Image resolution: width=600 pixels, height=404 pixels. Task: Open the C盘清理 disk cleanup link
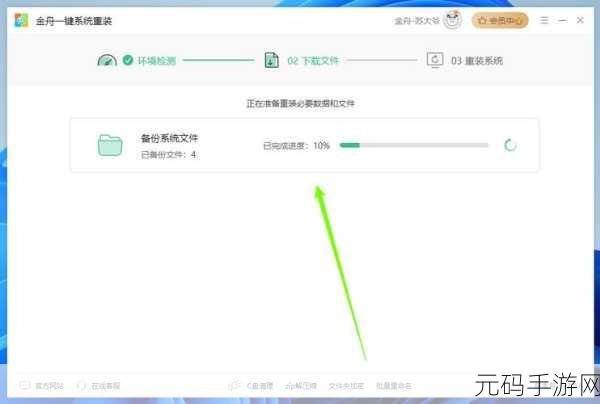tap(260, 386)
